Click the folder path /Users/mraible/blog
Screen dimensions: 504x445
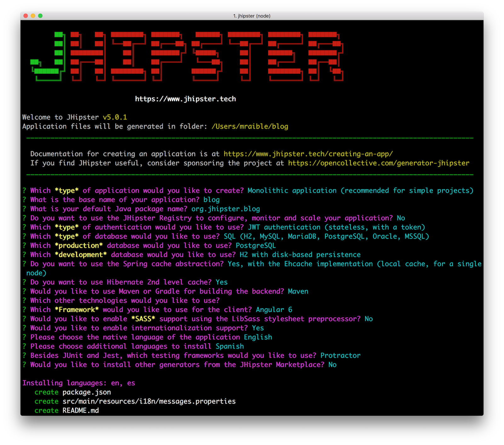tap(250, 126)
